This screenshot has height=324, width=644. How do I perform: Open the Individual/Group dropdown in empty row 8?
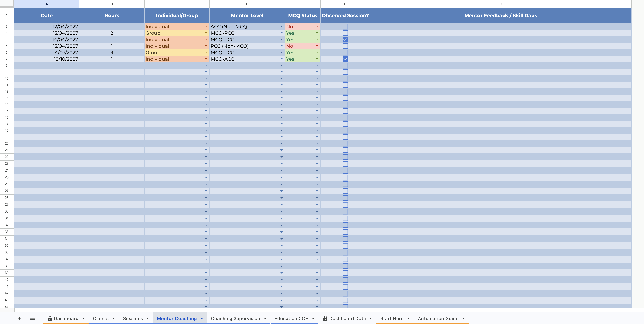206,65
